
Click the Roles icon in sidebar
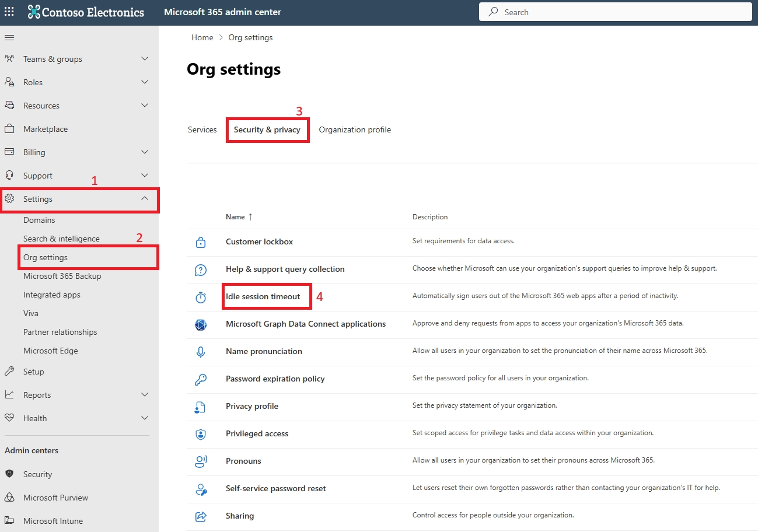click(x=9, y=82)
